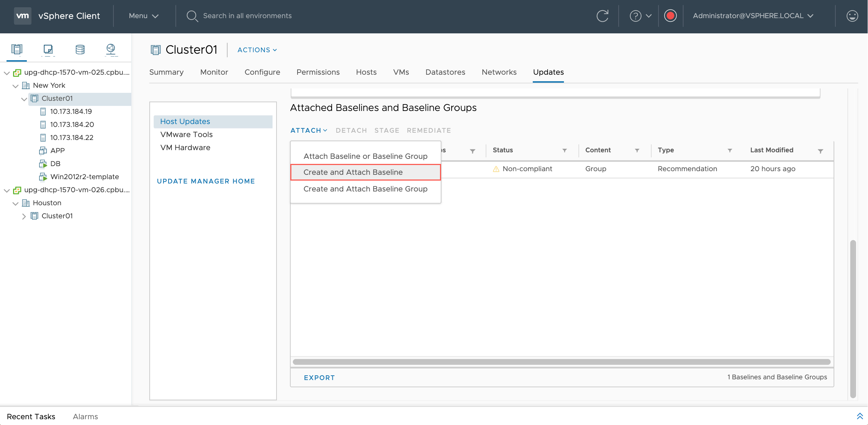Filter the Last Modified column
Image resolution: width=868 pixels, height=425 pixels.
820,151
